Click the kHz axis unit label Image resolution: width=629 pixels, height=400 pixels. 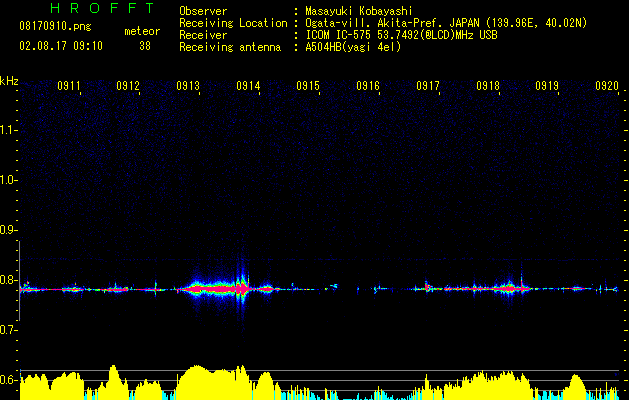(9, 81)
